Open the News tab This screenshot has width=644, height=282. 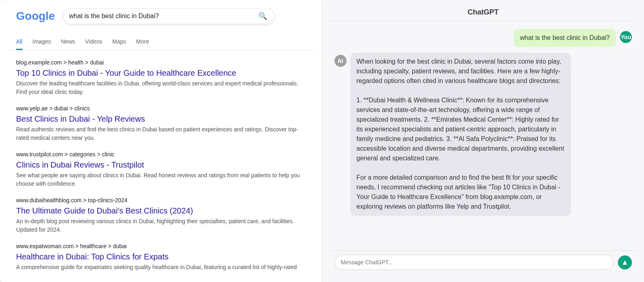pyautogui.click(x=68, y=41)
